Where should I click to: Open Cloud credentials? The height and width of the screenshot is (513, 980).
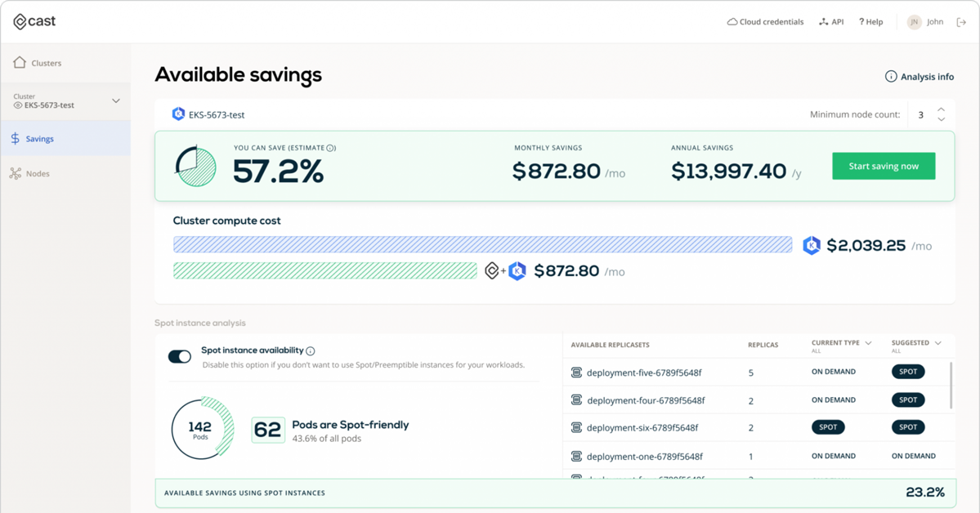coord(765,22)
